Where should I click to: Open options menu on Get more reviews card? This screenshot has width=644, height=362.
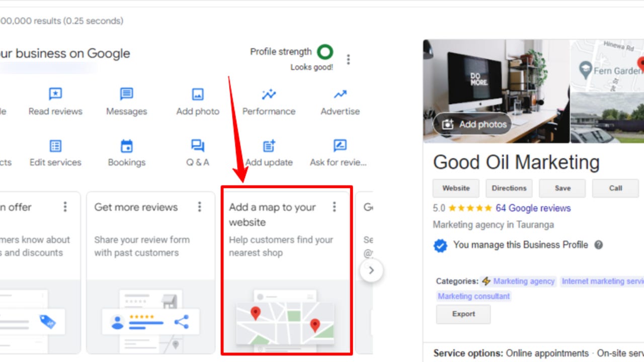[200, 207]
